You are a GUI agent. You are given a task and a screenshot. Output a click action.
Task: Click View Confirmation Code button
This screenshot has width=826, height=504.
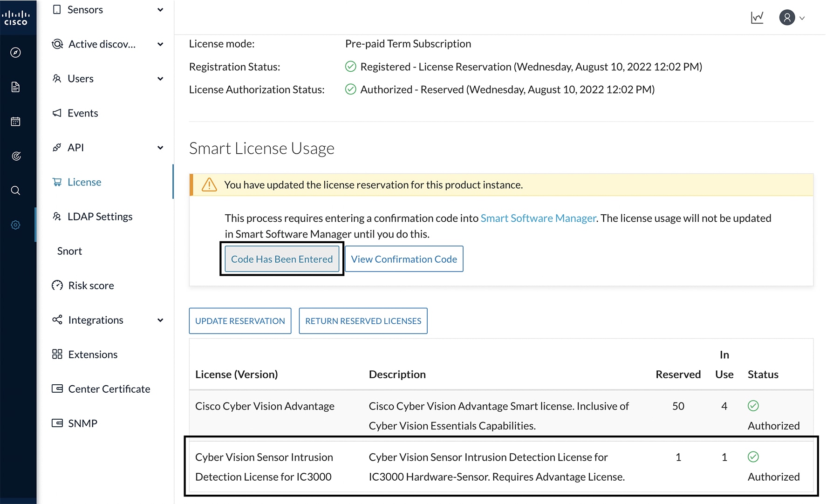pos(404,259)
